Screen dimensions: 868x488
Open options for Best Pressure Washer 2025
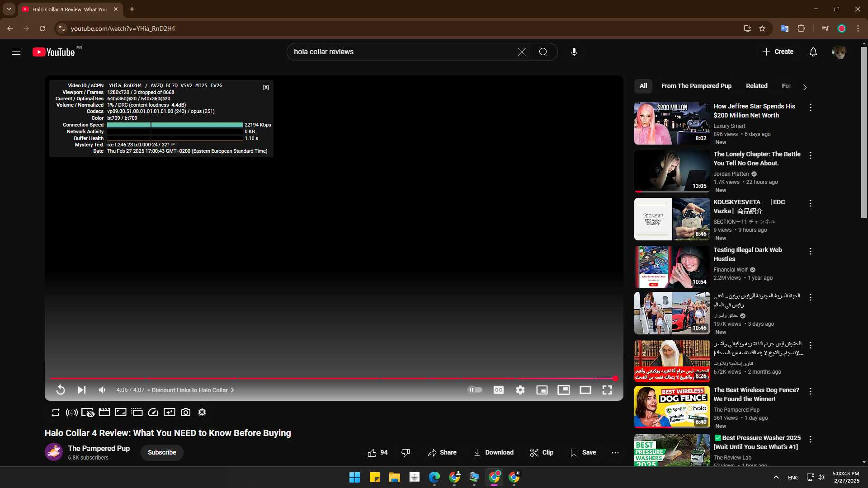point(810,439)
